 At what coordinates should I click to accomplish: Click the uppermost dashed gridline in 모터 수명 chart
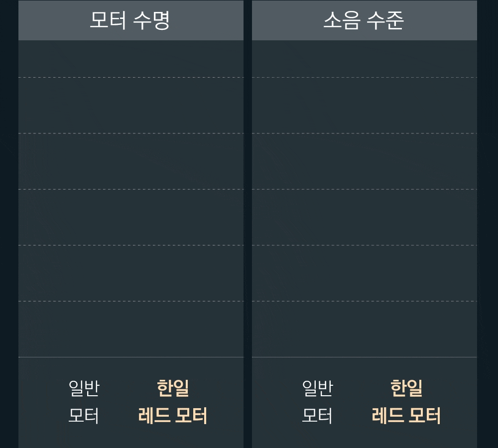131,78
